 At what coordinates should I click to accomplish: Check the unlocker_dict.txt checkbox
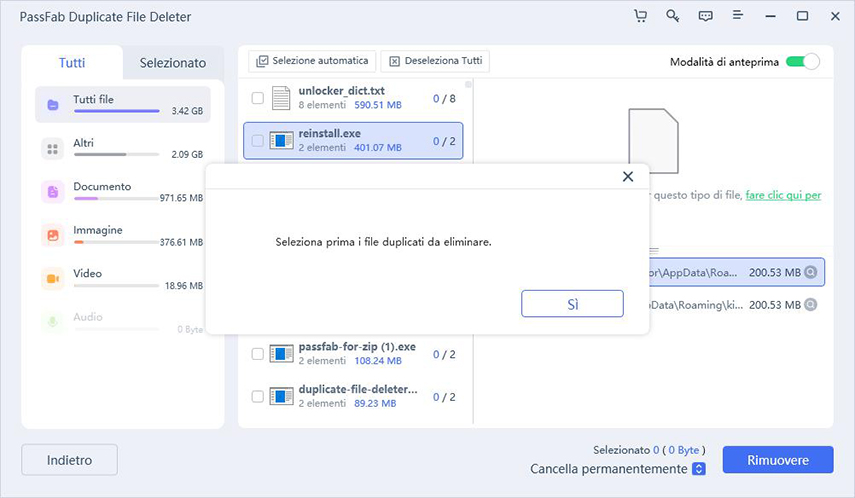coord(258,98)
